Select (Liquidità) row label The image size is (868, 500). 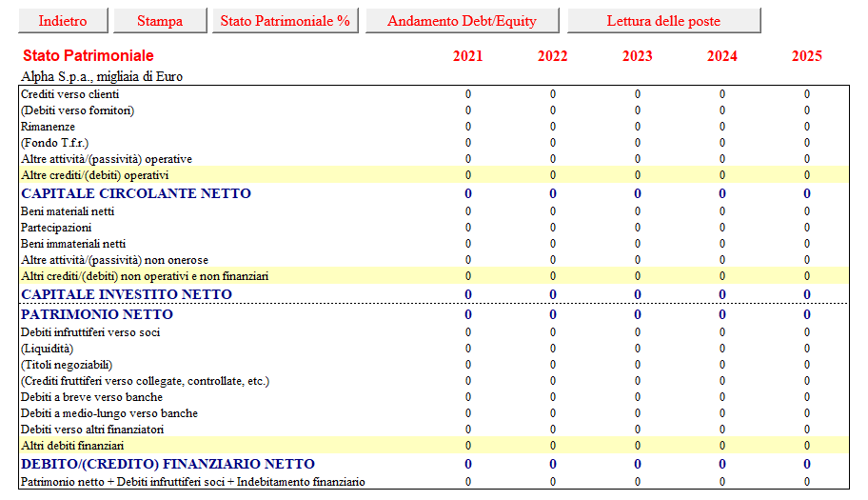[x=47, y=349]
